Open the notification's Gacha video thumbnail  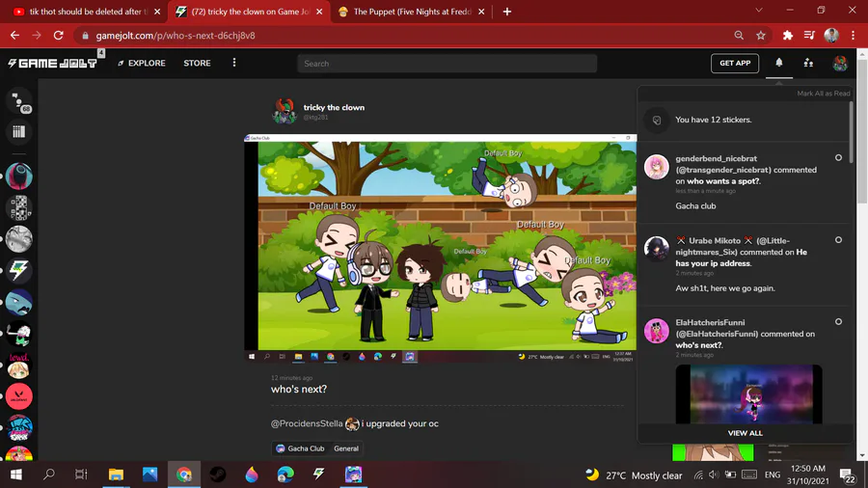tap(747, 393)
